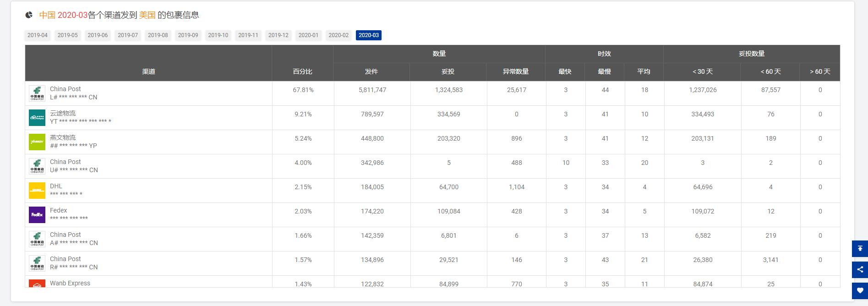This screenshot has width=868, height=306.
Task: Click the share floating button
Action: (x=860, y=270)
